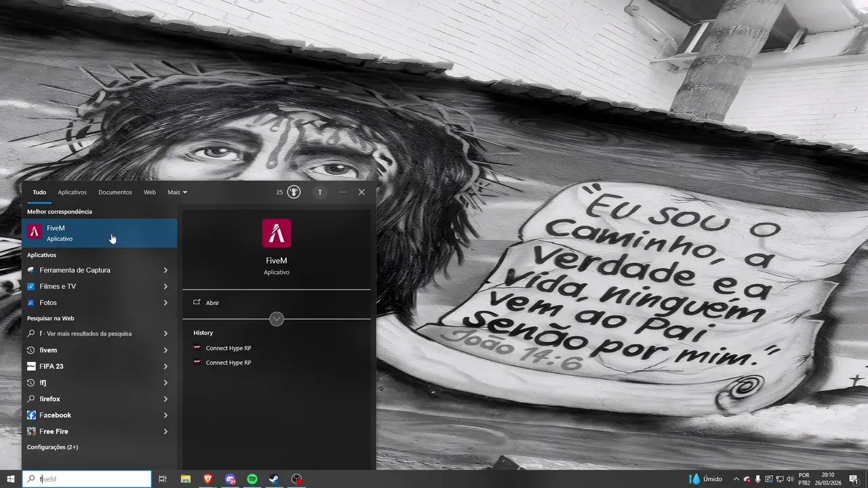The height and width of the screenshot is (488, 868).
Task: Open OBS Studio from the taskbar
Action: coord(296,479)
